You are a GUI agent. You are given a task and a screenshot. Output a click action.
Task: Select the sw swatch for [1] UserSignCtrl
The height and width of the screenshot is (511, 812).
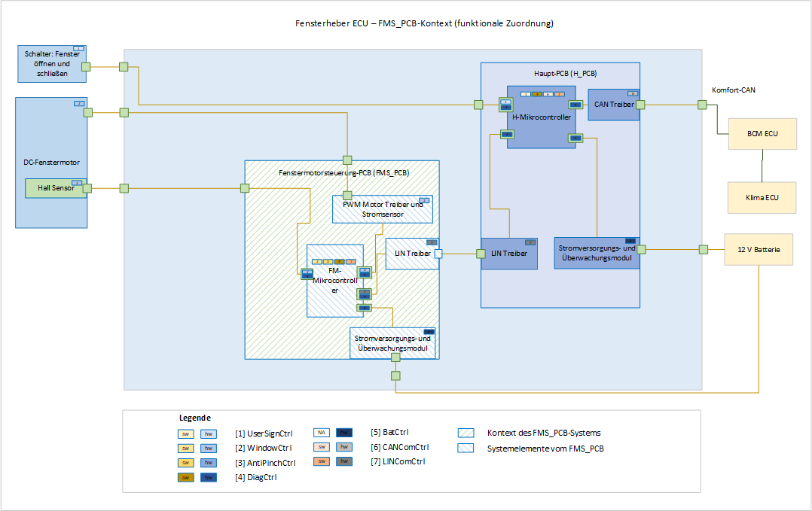(x=186, y=434)
